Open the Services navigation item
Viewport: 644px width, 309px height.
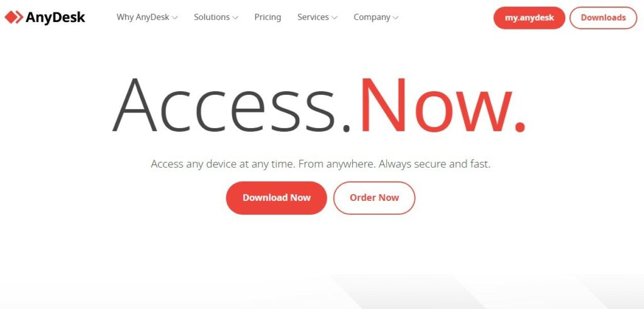point(313,17)
